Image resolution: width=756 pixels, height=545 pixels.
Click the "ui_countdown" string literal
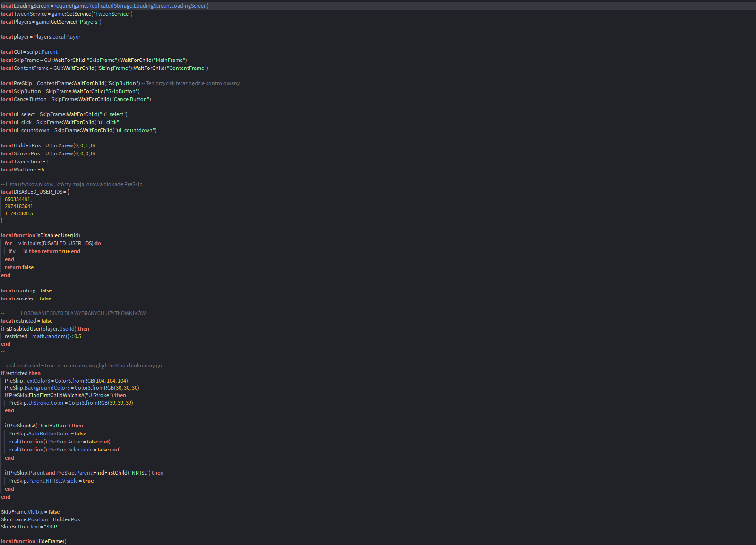click(134, 130)
